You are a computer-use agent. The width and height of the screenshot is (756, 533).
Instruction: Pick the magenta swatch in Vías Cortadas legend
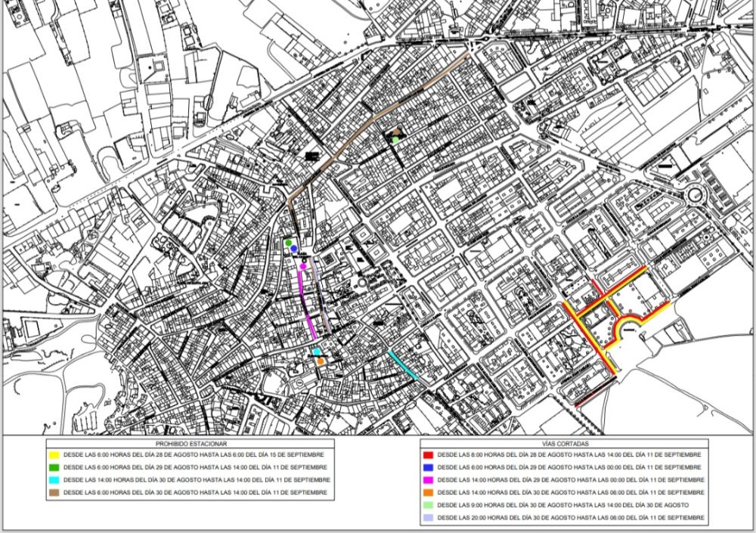[429, 480]
